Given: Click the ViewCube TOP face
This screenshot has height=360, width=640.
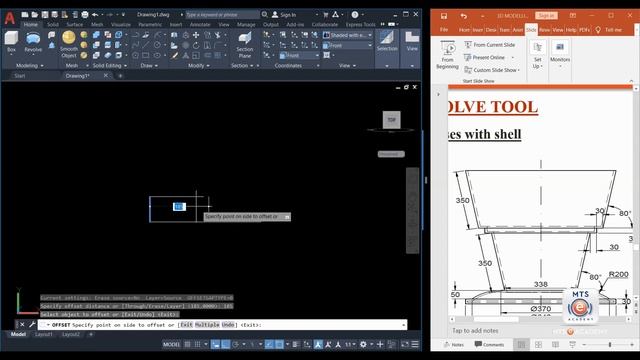Looking at the screenshot, I should (391, 120).
